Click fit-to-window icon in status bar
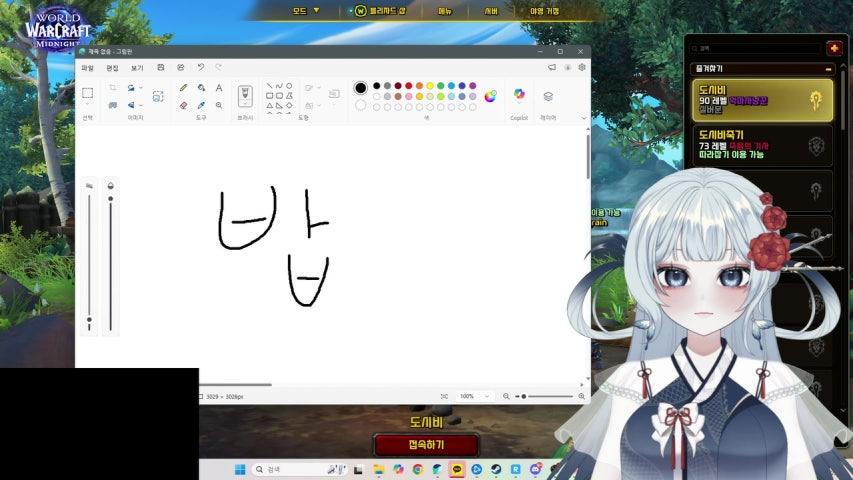The height and width of the screenshot is (480, 853). (x=444, y=397)
